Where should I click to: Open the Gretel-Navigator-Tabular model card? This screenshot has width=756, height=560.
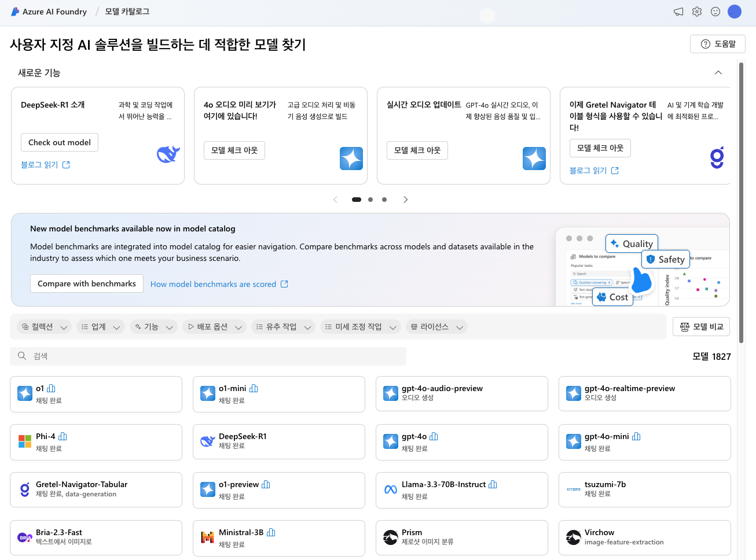(96, 489)
